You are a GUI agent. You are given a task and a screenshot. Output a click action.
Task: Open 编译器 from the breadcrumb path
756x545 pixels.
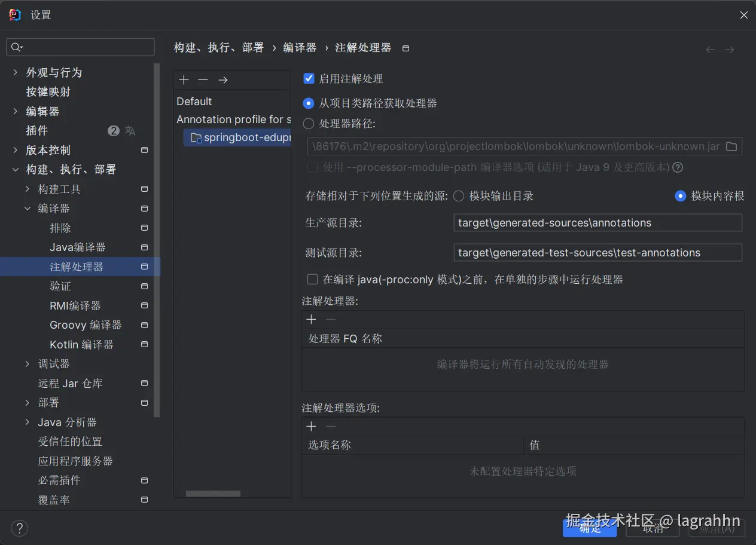pos(300,47)
